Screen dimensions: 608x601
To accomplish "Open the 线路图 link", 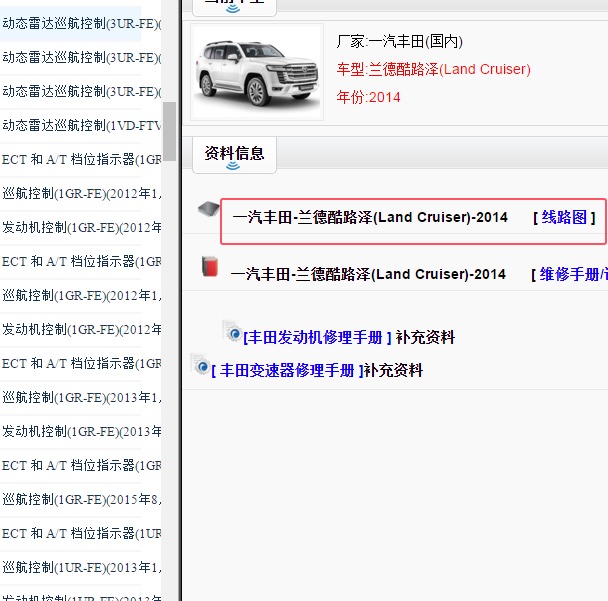I will (564, 217).
